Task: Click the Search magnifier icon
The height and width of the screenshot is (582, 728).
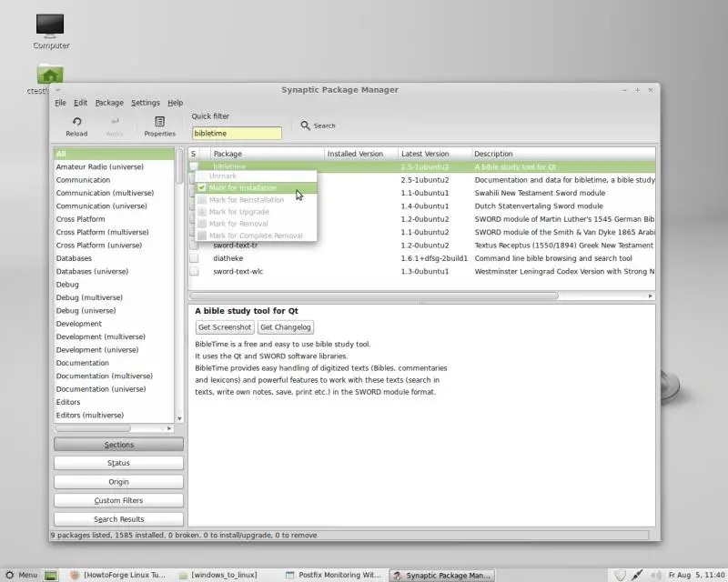Action: (305, 125)
